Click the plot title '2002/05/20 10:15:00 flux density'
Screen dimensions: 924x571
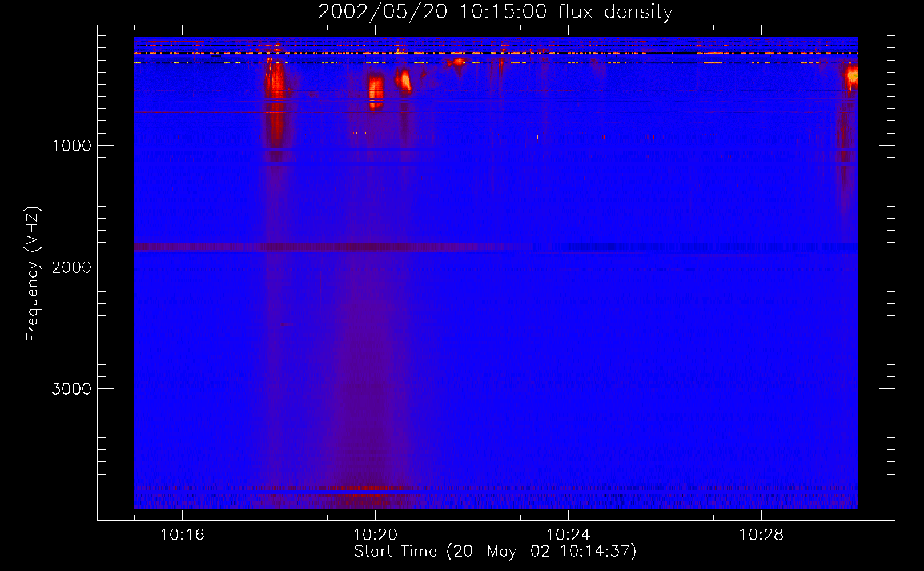(495, 11)
